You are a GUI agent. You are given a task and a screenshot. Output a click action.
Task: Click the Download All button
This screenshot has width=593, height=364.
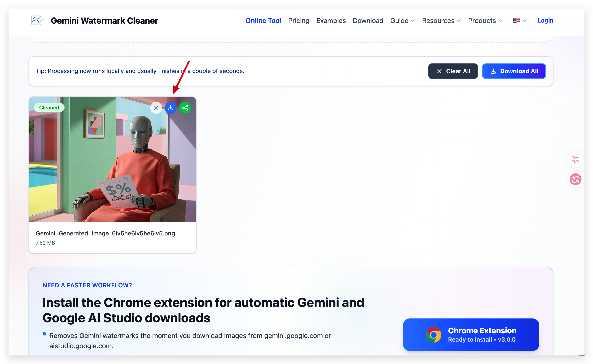514,71
